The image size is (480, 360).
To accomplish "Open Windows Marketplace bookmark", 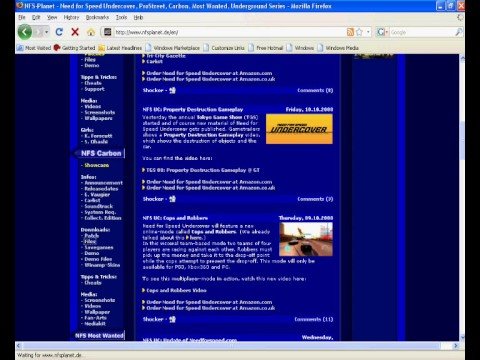I will tap(173, 48).
